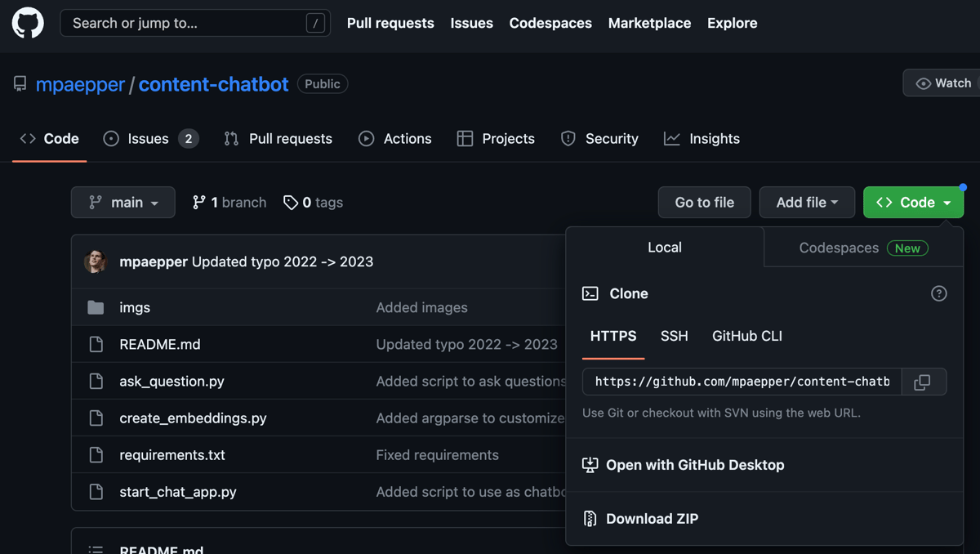Open the Actions tab
This screenshot has height=554, width=980.
[395, 139]
